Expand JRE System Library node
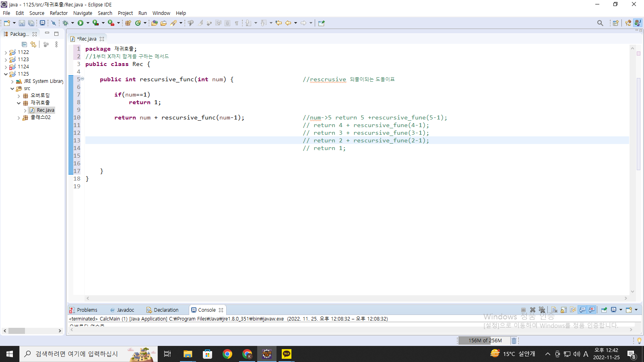 point(12,81)
